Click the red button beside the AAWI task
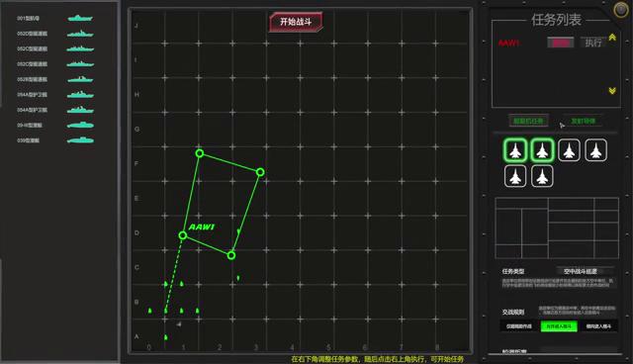Viewport: 633px width, 364px height. (x=561, y=43)
